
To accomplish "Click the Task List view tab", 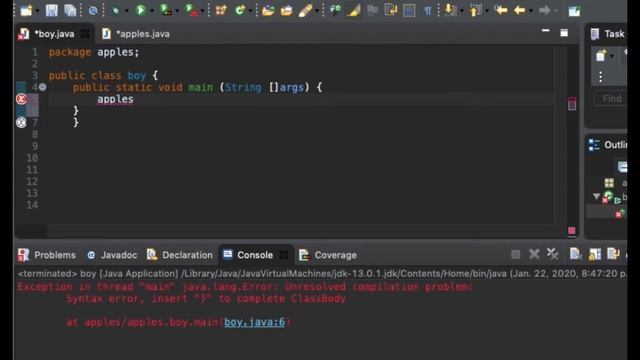I will point(608,34).
